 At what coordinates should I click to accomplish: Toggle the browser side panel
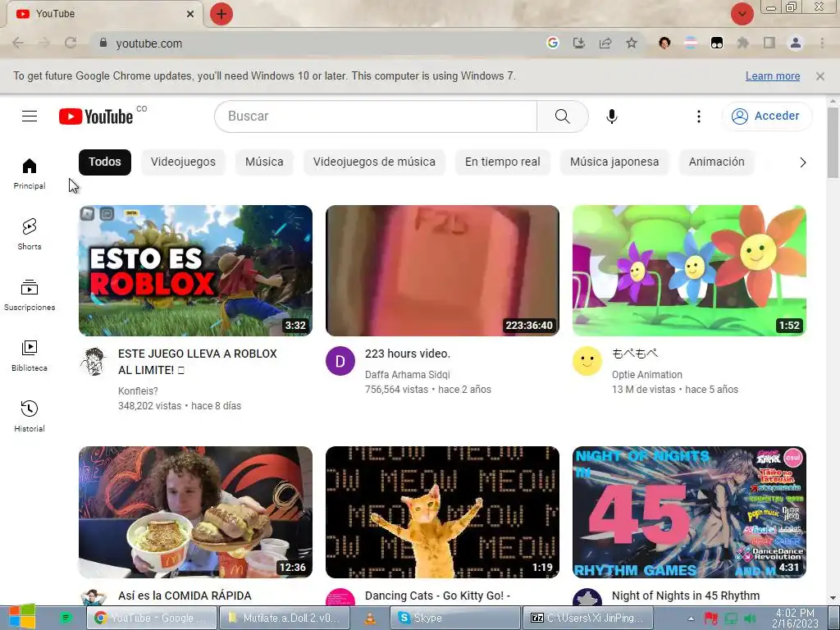[x=769, y=43]
